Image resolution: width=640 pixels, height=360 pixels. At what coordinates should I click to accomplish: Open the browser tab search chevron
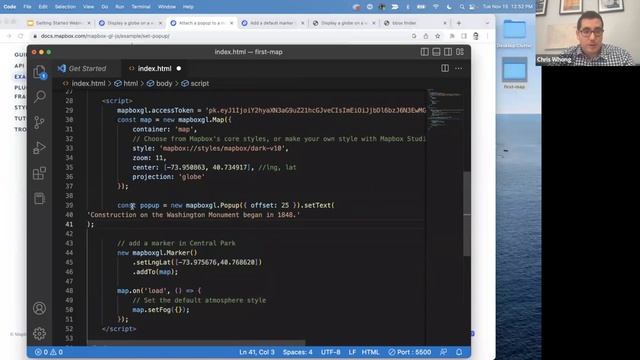pyautogui.click(x=487, y=23)
